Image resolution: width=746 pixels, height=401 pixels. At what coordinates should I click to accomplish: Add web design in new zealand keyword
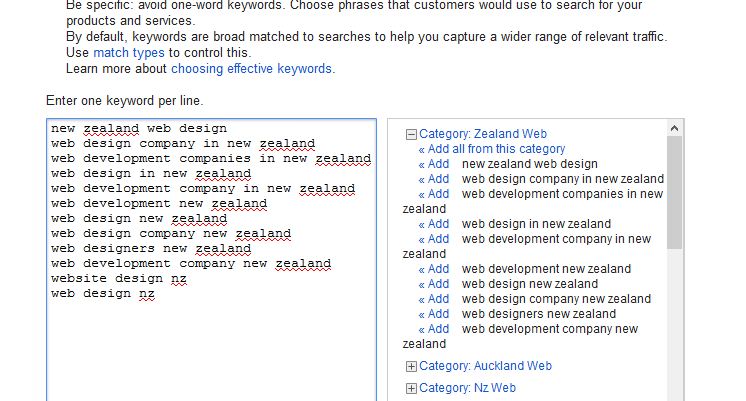(x=434, y=224)
